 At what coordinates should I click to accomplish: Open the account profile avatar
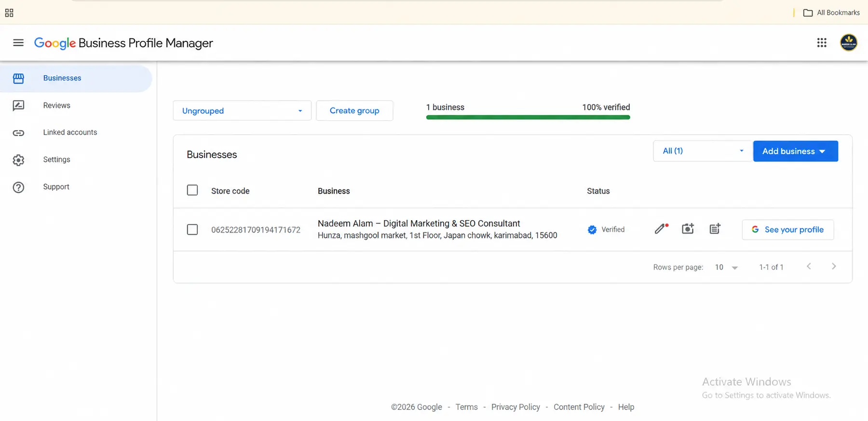coord(849,43)
